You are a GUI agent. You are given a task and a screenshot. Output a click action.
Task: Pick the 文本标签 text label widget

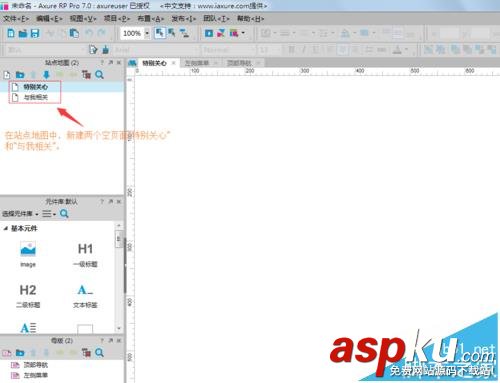coord(85,296)
